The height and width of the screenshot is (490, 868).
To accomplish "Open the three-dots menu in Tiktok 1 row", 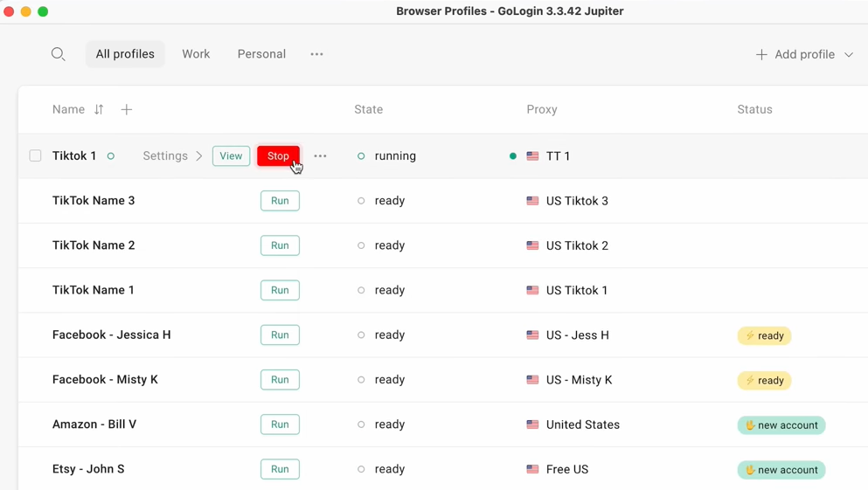I will click(x=320, y=156).
